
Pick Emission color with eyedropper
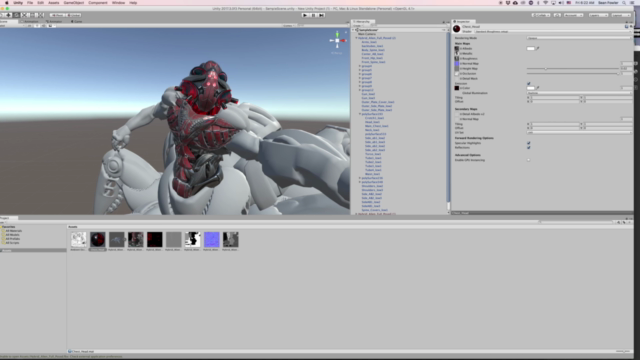(538, 88)
